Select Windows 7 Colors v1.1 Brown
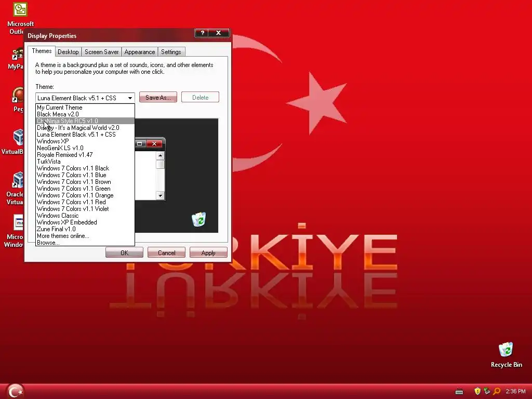The image size is (532, 399). [x=85, y=182]
